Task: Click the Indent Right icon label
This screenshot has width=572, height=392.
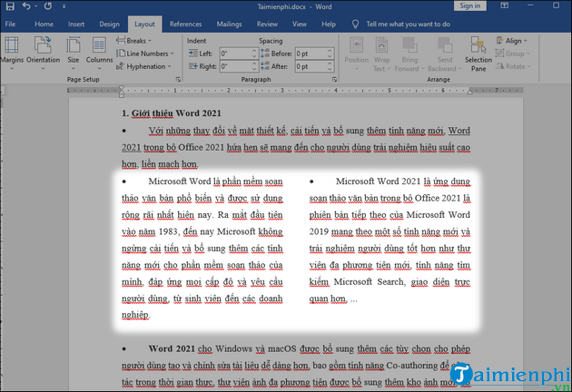Action: coord(202,66)
